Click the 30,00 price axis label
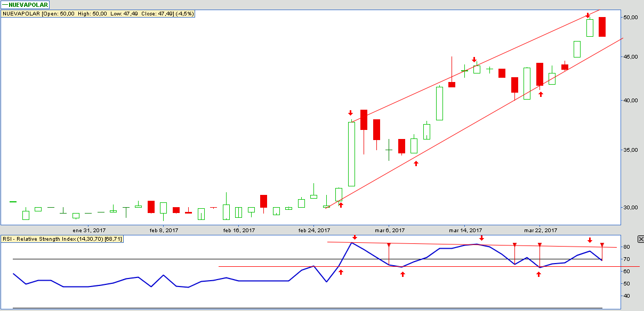This screenshot has width=644, height=311. (x=631, y=207)
